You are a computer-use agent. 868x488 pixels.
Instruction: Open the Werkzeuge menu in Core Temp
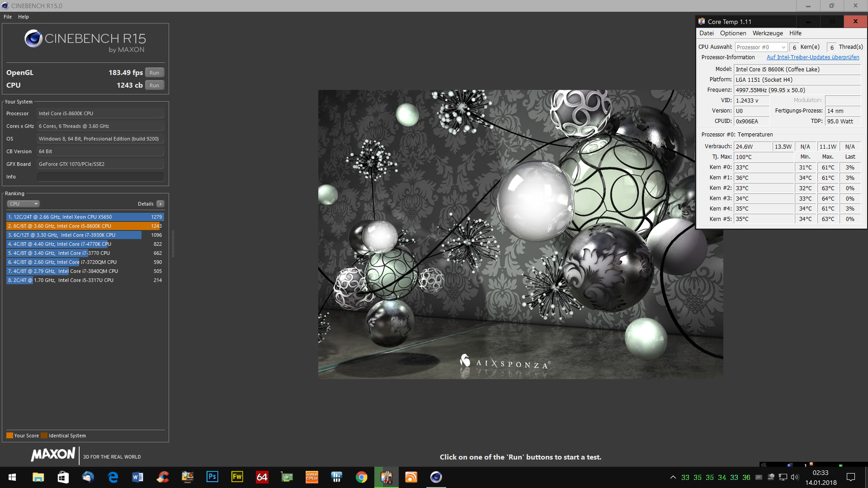pyautogui.click(x=767, y=33)
